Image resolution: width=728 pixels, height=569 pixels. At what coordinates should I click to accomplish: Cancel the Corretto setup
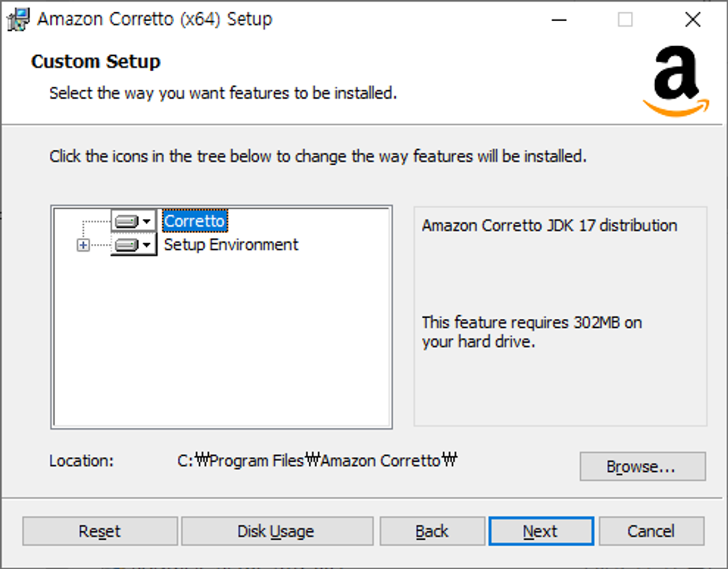651,531
